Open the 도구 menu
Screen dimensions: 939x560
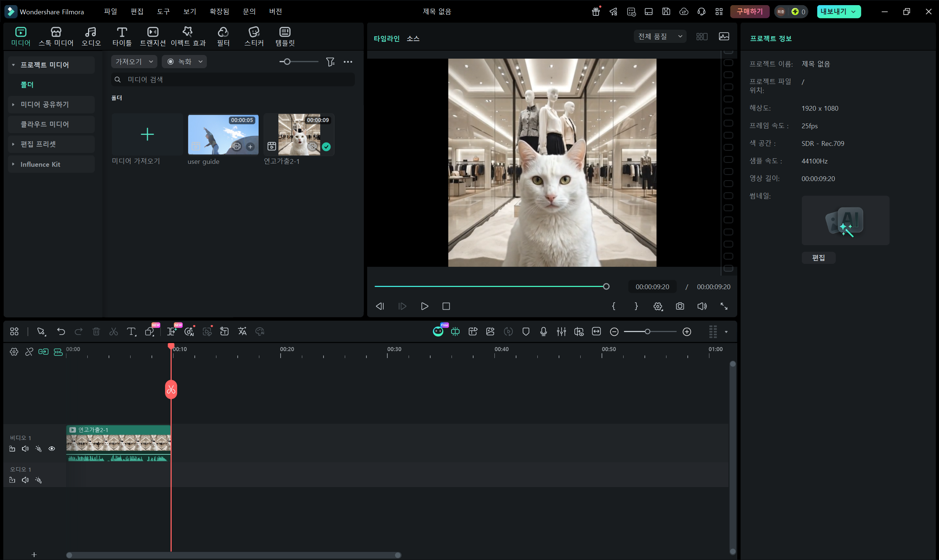[163, 11]
